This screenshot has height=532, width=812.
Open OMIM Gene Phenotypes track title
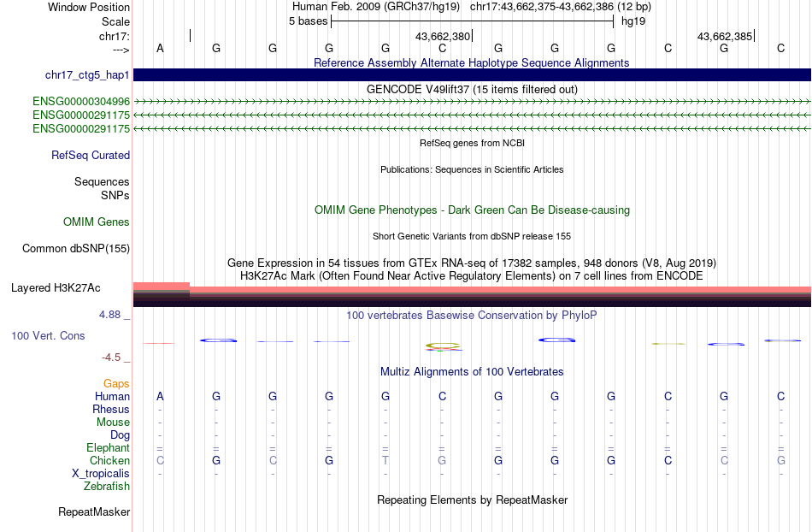[472, 210]
